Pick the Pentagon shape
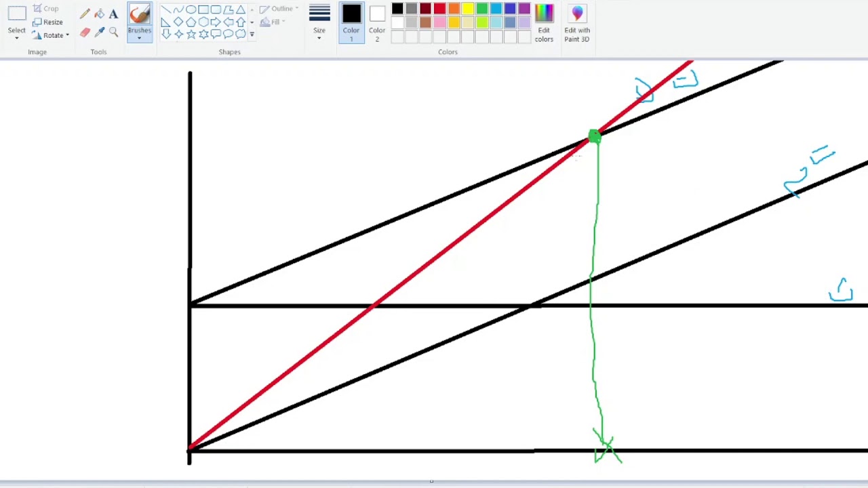The image size is (868, 488). coord(191,22)
